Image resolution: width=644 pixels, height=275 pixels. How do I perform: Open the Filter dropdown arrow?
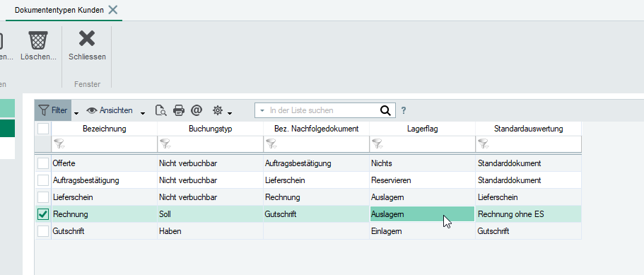coord(76,113)
